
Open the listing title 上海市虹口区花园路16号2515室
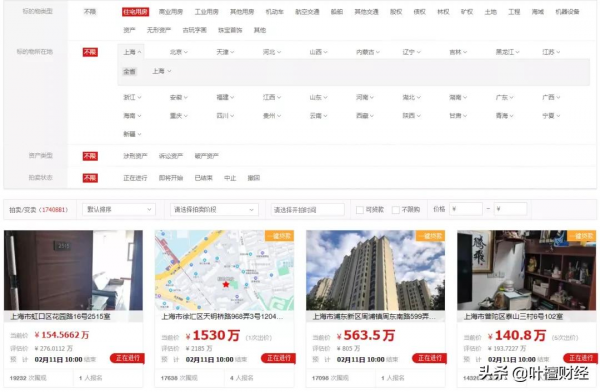coord(60,317)
